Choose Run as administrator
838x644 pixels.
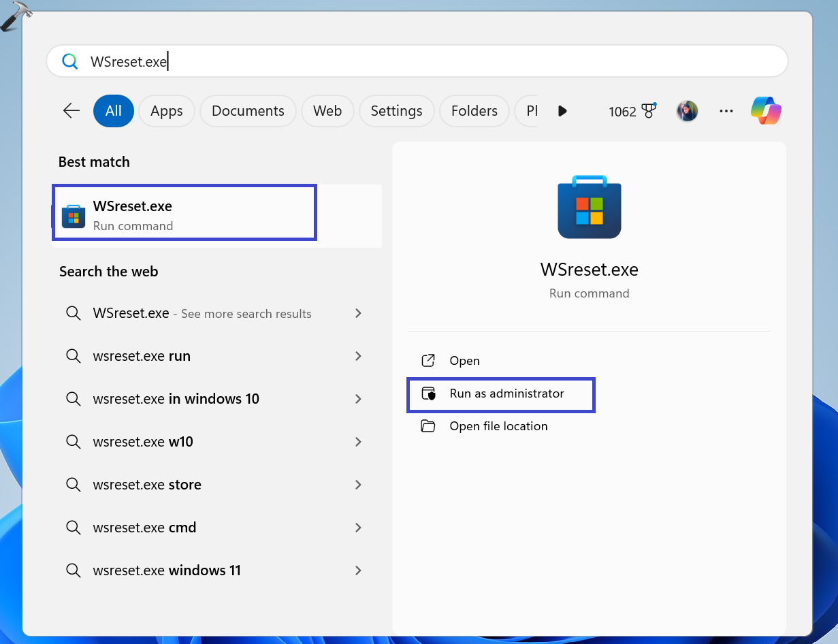pos(506,393)
